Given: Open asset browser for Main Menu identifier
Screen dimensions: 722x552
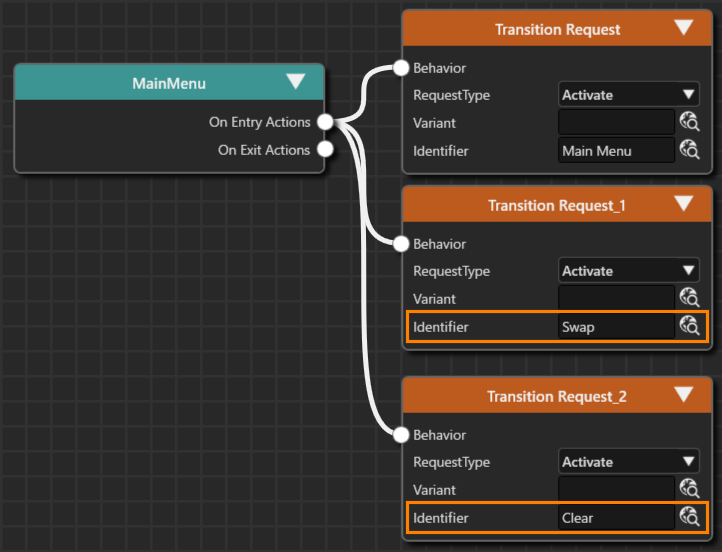Looking at the screenshot, I should pos(689,150).
